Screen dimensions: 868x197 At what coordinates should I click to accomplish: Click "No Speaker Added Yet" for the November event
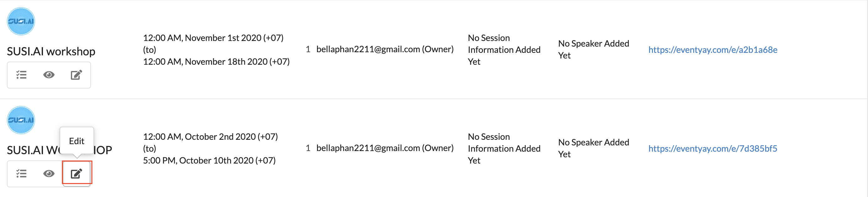point(593,49)
